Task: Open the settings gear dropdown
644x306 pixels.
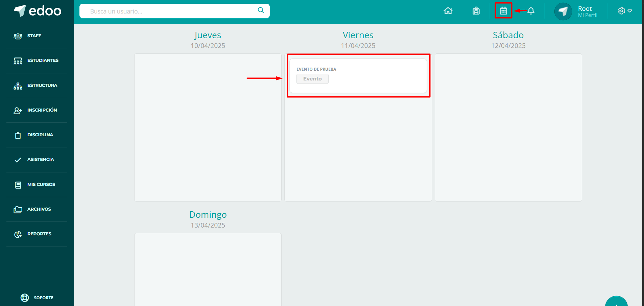Action: point(625,11)
